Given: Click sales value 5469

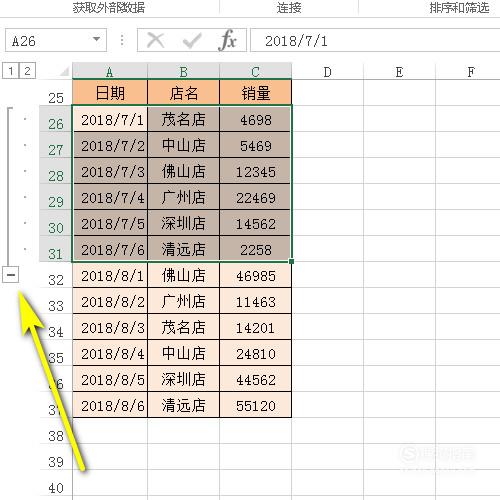Looking at the screenshot, I should point(255,145).
